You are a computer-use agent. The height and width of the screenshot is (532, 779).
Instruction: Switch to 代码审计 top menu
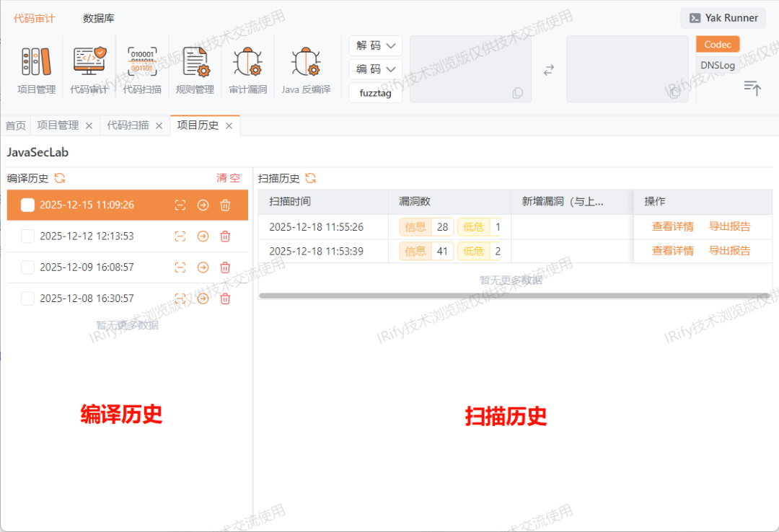tap(35, 18)
